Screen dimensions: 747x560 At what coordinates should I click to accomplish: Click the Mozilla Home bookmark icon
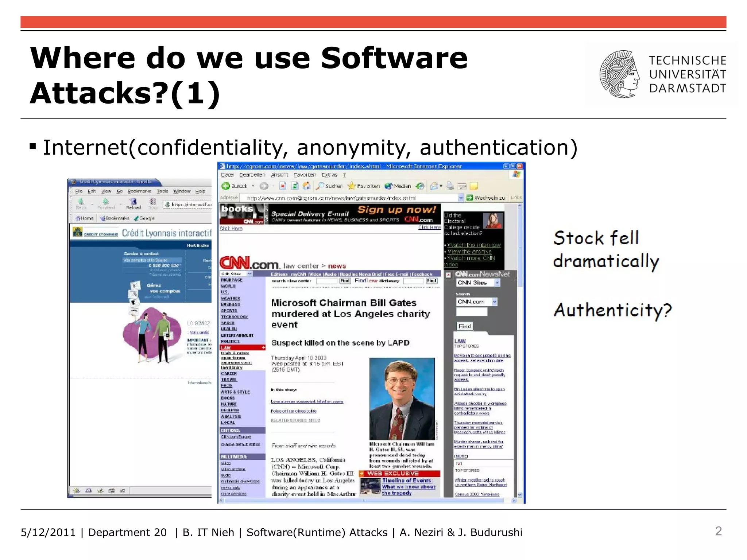[x=78, y=218]
